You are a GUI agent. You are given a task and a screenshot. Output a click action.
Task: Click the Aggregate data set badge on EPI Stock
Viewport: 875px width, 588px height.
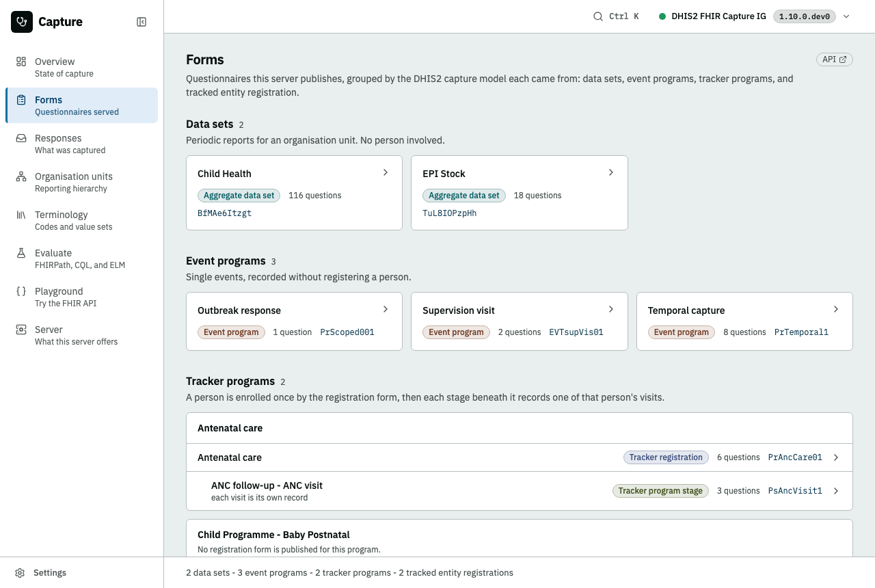(x=464, y=196)
